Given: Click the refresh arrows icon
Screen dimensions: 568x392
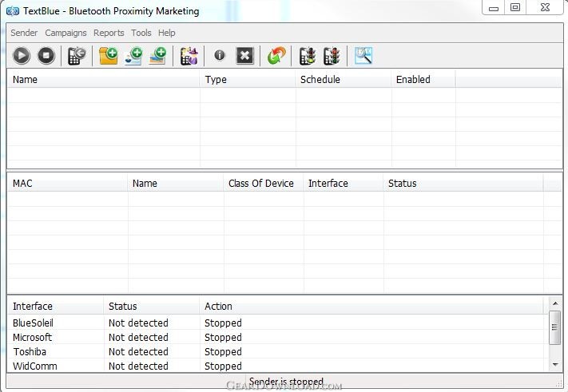Looking at the screenshot, I should 276,56.
